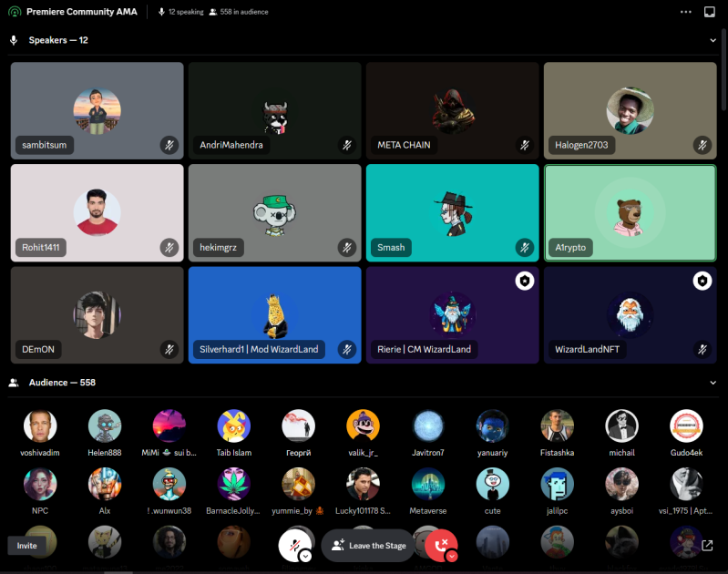Click Leave the Stage button
The height and width of the screenshot is (574, 728).
coord(369,545)
